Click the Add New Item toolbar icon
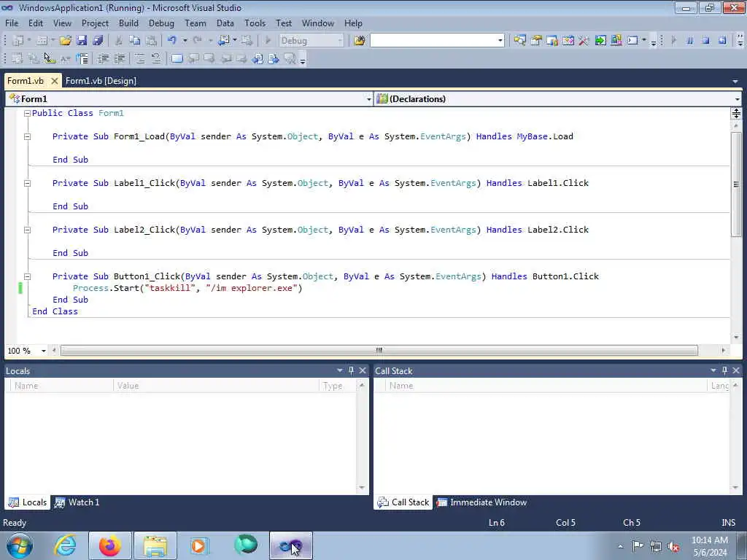The height and width of the screenshot is (560, 747). pos(42,41)
